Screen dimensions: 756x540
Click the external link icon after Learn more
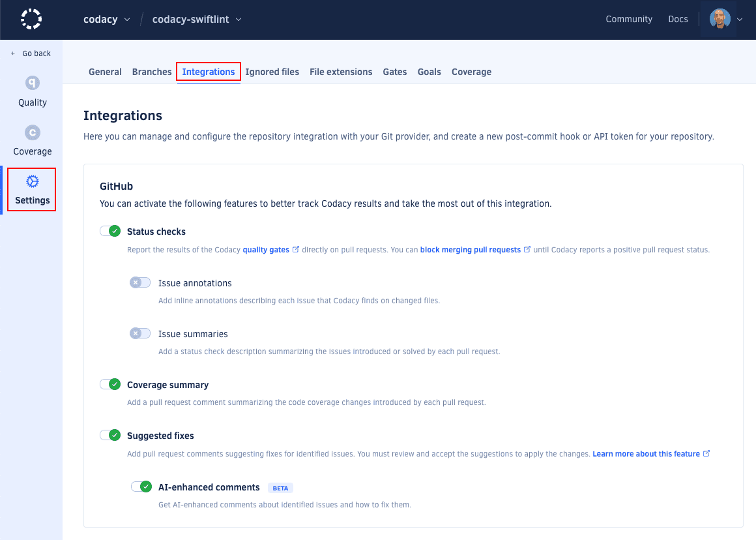pyautogui.click(x=706, y=453)
